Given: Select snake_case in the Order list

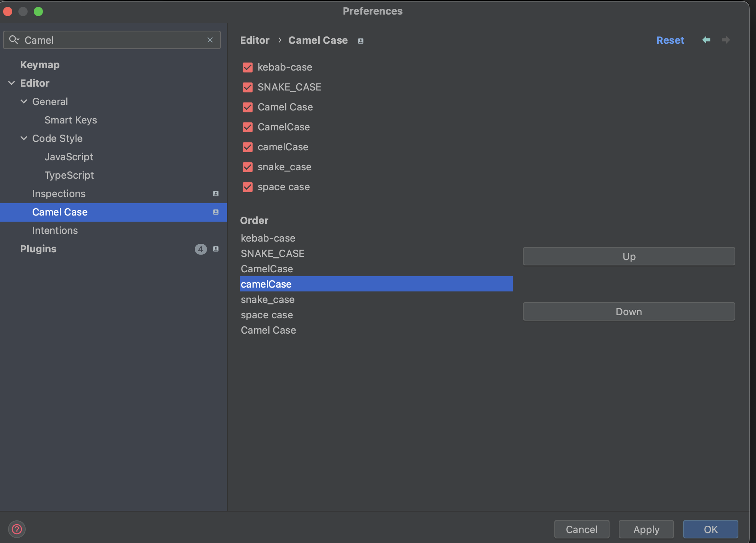Looking at the screenshot, I should [268, 299].
